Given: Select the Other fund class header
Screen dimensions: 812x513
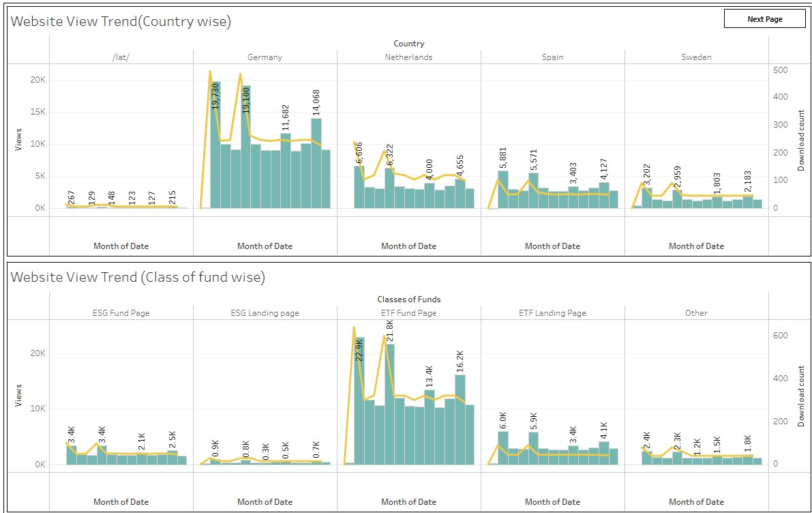Looking at the screenshot, I should (696, 313).
